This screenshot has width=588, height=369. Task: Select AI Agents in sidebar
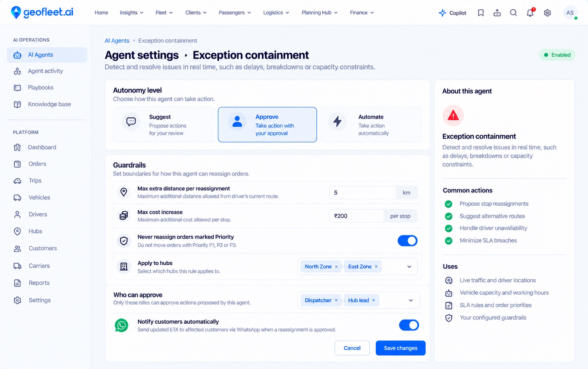(x=47, y=55)
